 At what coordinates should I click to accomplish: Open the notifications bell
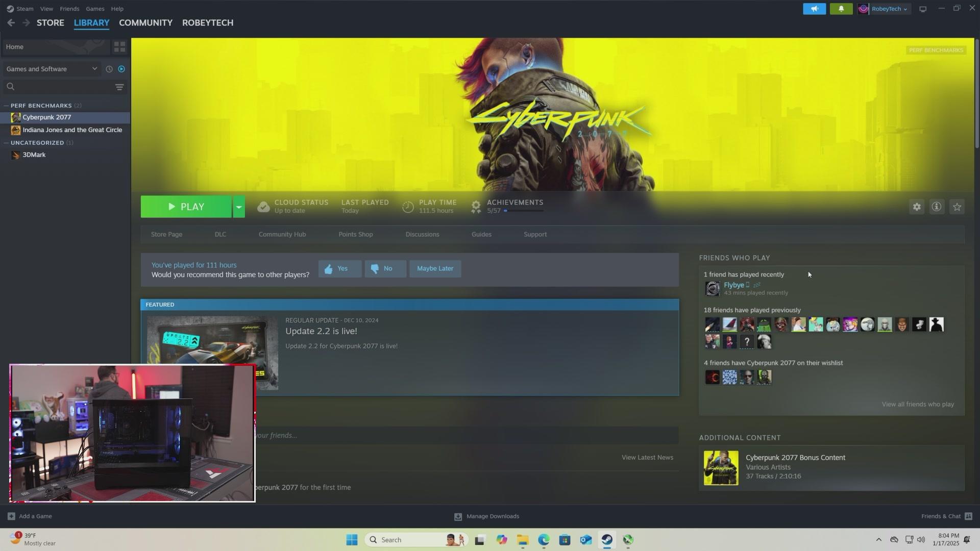coord(841,9)
